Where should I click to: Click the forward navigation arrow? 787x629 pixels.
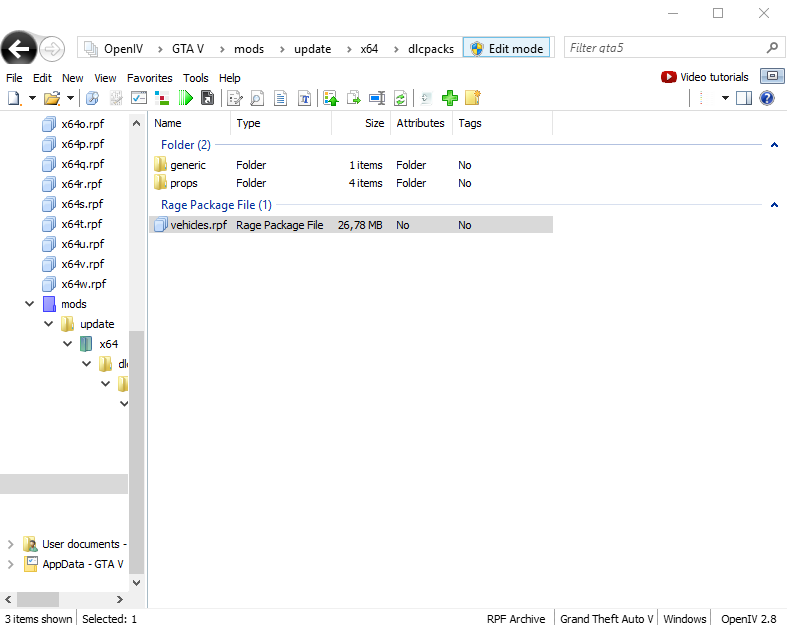coord(52,49)
